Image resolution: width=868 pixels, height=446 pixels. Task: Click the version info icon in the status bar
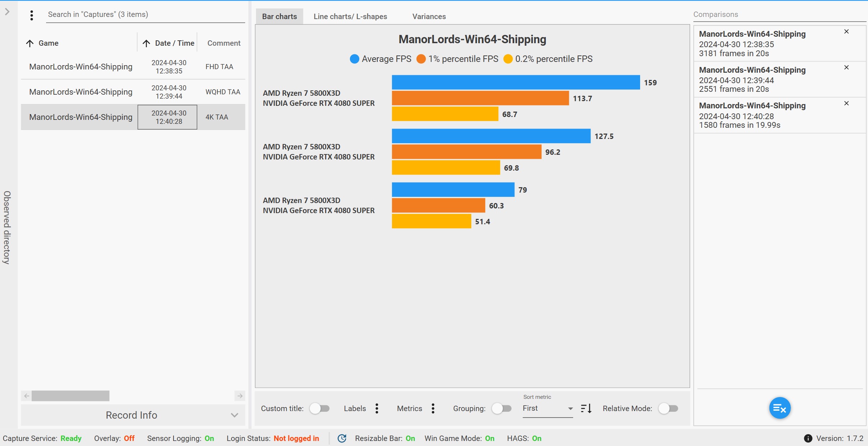pyautogui.click(x=808, y=438)
